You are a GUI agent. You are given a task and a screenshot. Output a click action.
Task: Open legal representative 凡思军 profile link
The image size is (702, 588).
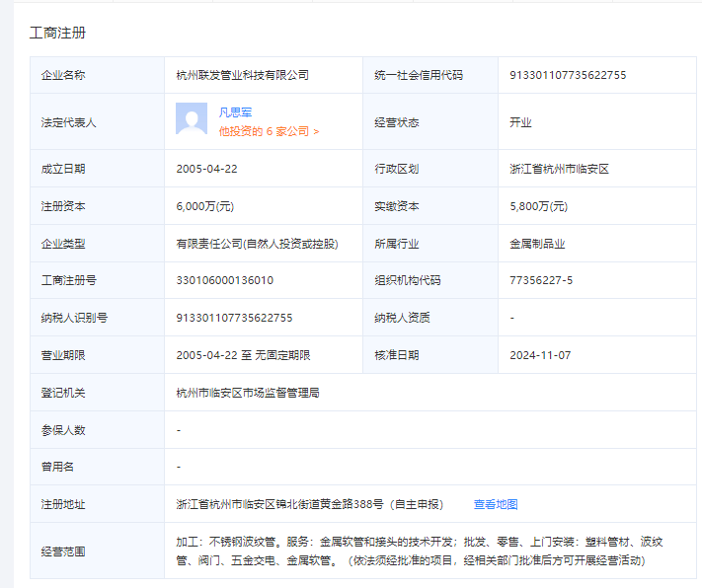pyautogui.click(x=235, y=112)
